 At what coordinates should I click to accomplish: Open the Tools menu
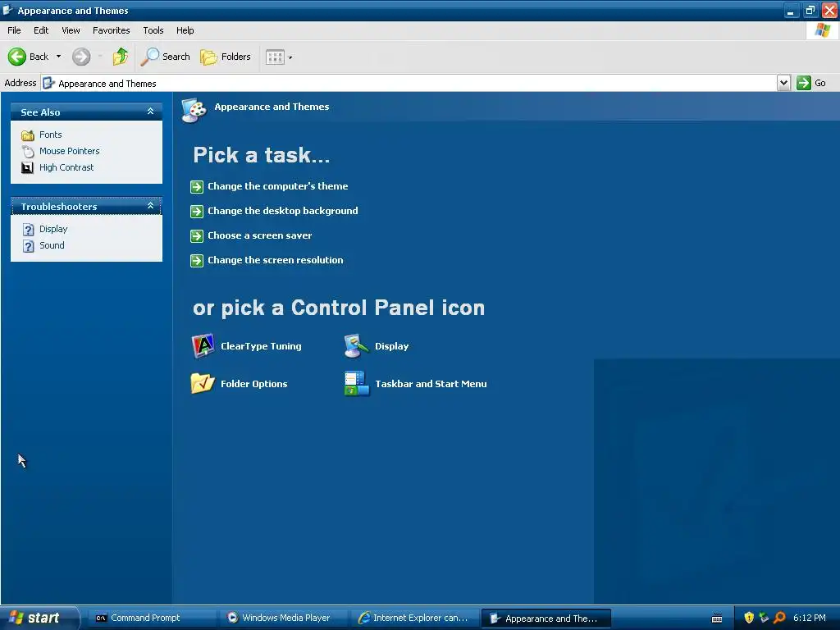153,30
